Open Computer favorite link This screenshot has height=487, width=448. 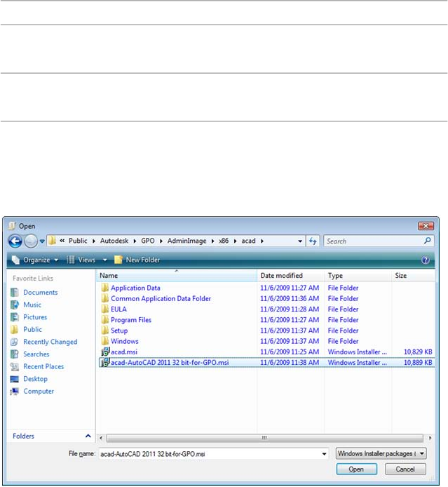[39, 392]
